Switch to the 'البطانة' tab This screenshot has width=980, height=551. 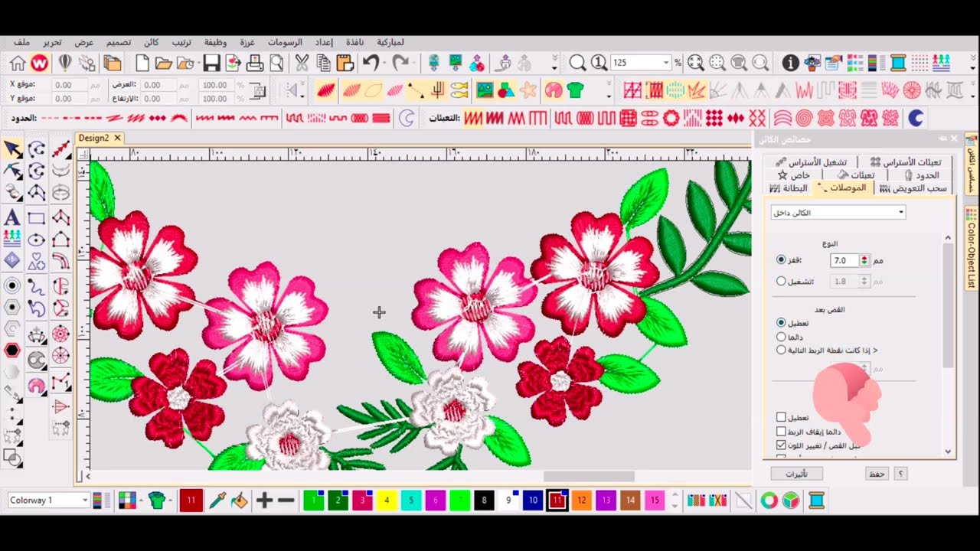click(789, 188)
